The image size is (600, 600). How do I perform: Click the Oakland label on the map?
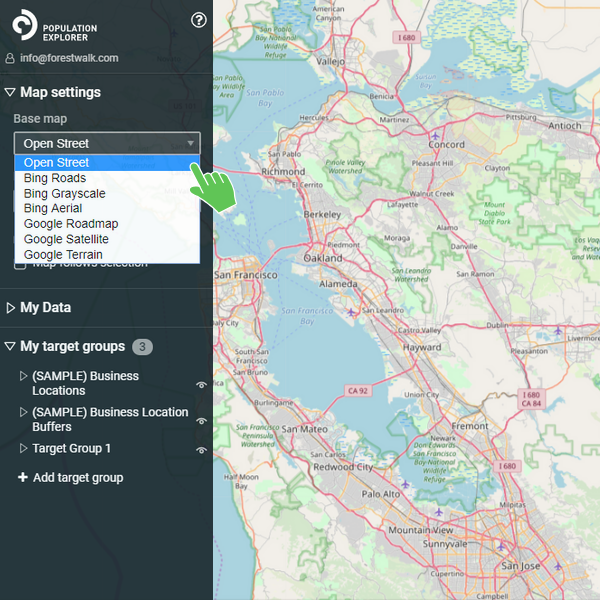[323, 258]
